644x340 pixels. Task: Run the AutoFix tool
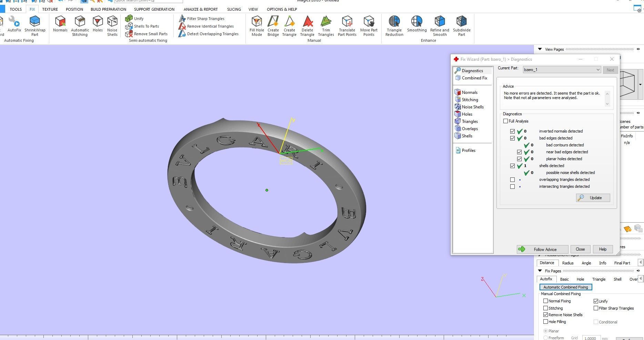pos(14,24)
